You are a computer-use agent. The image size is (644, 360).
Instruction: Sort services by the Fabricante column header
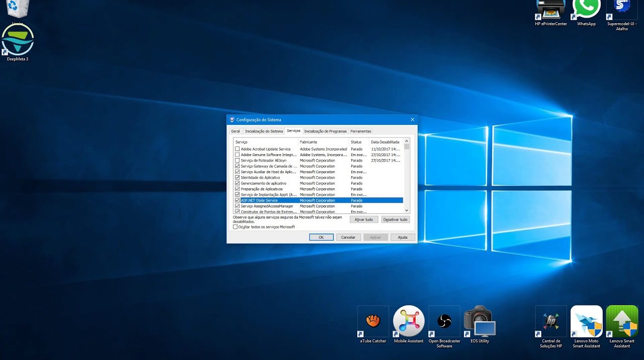(308, 142)
